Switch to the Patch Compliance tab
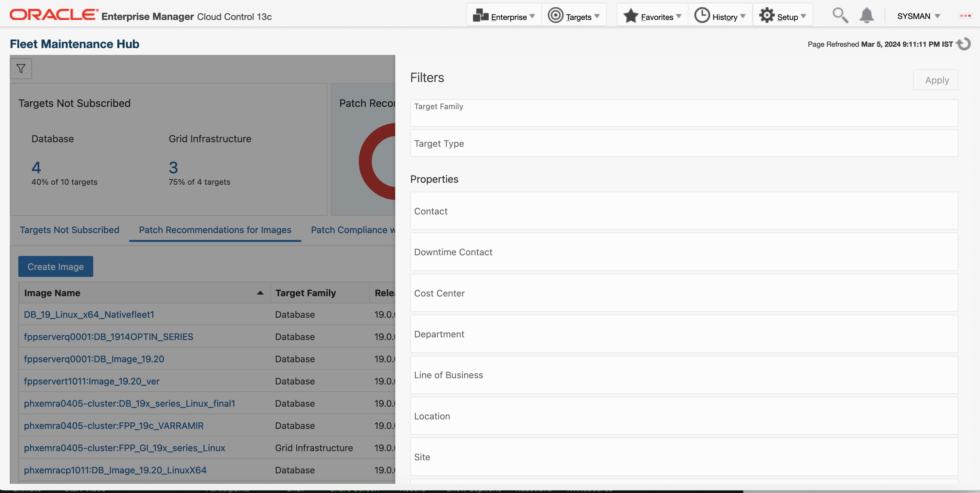 point(353,230)
